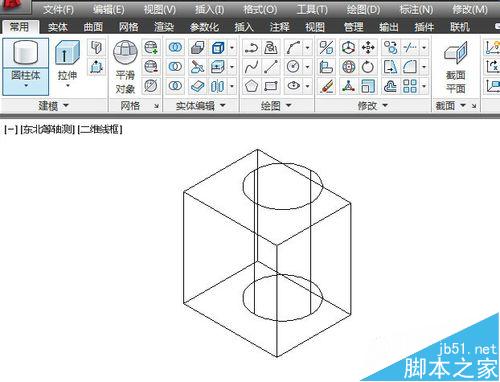Expand the 绘图 panel title
This screenshot has width=500, height=382.
pyautogui.click(x=276, y=106)
